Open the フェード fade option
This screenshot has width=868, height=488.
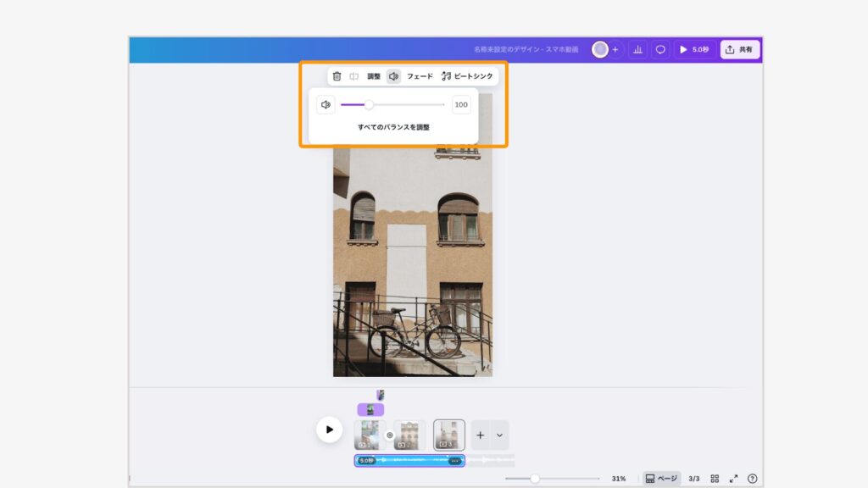420,76
